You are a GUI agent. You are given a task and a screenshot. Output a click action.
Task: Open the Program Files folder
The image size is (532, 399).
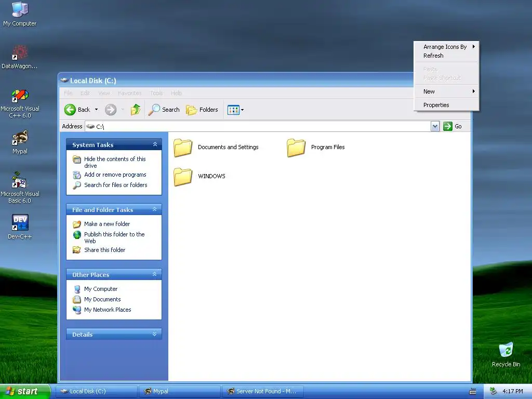click(315, 148)
